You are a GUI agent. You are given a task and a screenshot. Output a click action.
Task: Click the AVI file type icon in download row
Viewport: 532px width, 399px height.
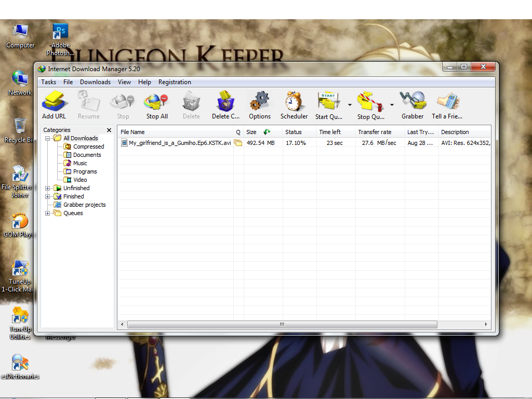[x=124, y=143]
